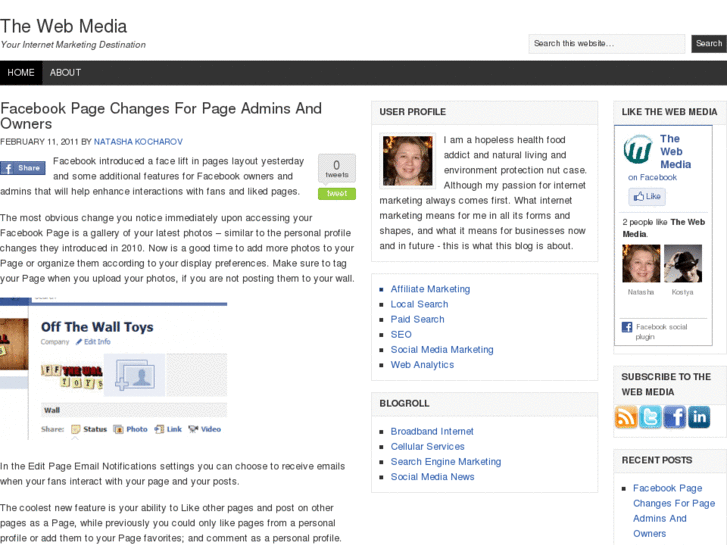The width and height of the screenshot is (727, 545).
Task: Open the Web Analytics category
Action: (422, 365)
